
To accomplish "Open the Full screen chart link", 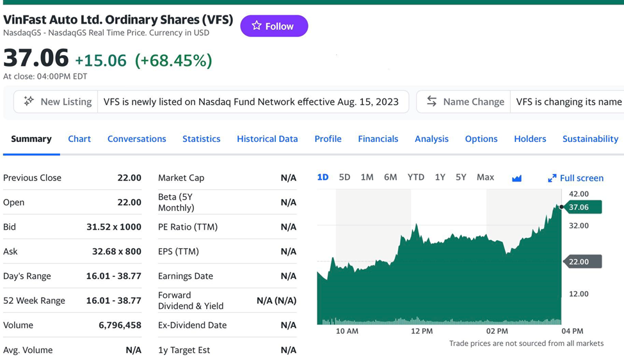I will click(581, 178).
